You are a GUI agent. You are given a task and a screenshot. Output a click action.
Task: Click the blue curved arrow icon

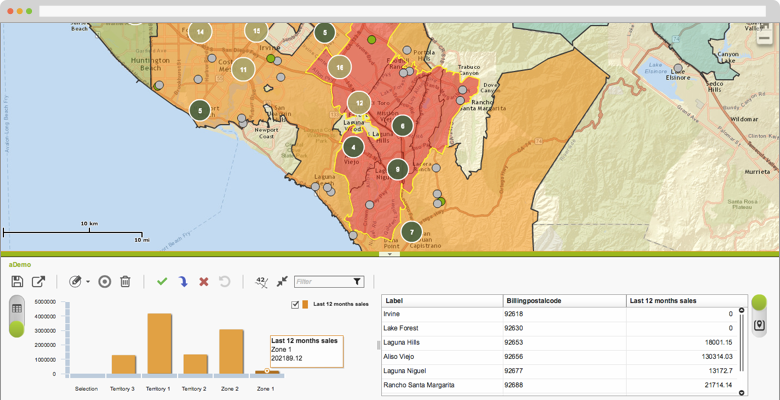click(x=183, y=282)
